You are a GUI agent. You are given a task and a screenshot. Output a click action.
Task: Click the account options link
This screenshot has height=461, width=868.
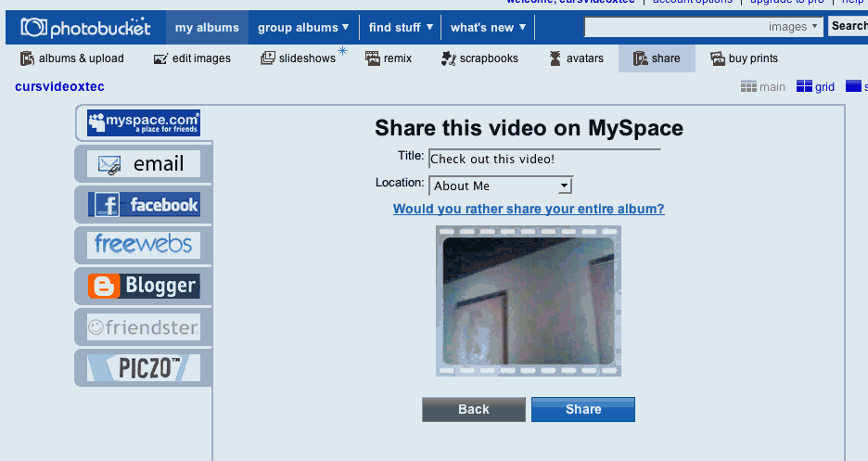pyautogui.click(x=693, y=2)
